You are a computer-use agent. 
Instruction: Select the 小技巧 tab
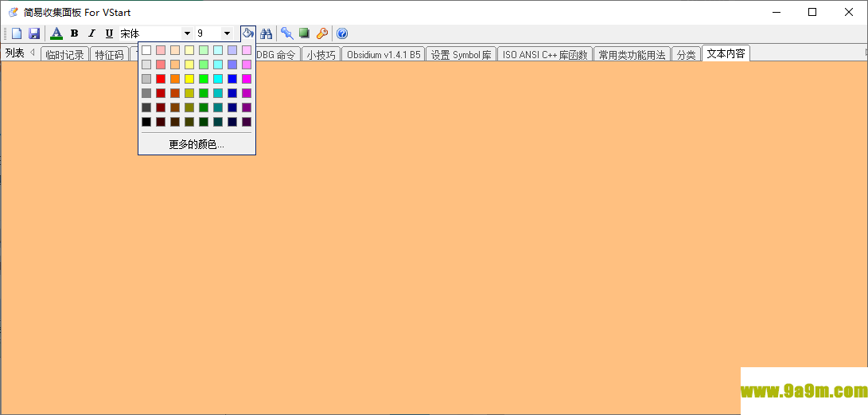coord(321,55)
